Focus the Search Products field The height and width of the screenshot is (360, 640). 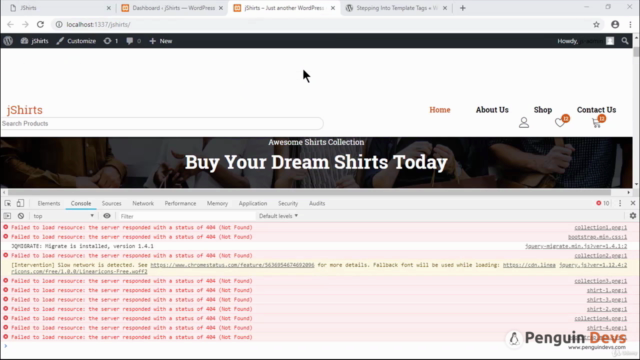tap(162, 123)
